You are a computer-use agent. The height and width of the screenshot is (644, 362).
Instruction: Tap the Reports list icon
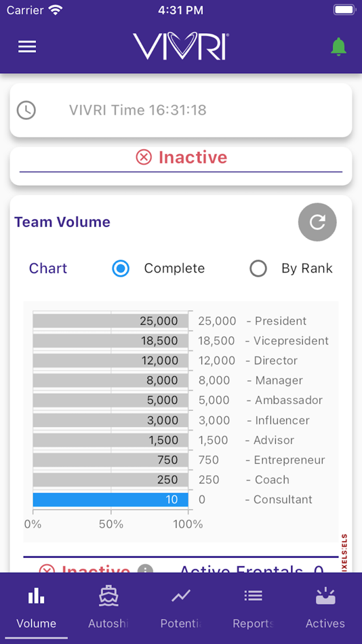coord(253,596)
